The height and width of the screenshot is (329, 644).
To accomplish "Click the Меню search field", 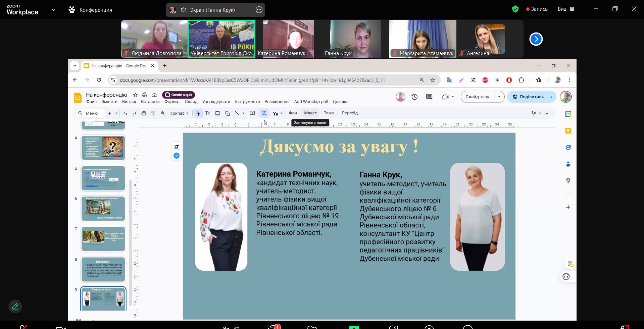I will (91, 113).
